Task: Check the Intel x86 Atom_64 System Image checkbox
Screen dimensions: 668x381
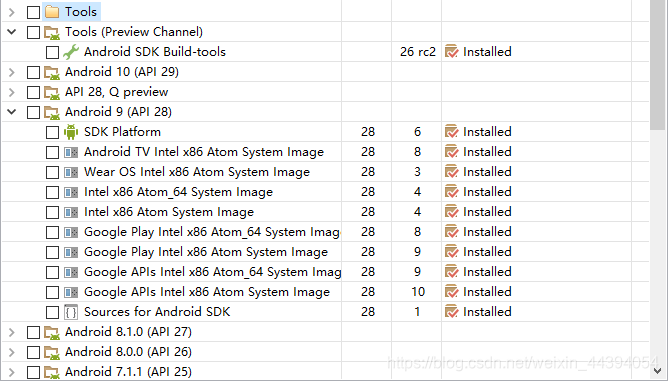Action: tap(52, 193)
